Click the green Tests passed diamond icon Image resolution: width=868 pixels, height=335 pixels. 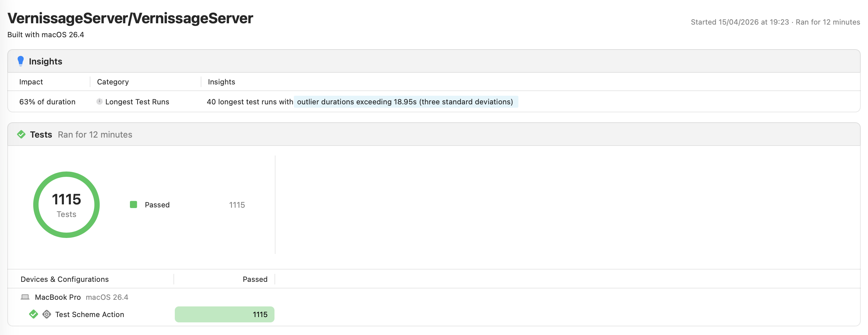point(21,135)
